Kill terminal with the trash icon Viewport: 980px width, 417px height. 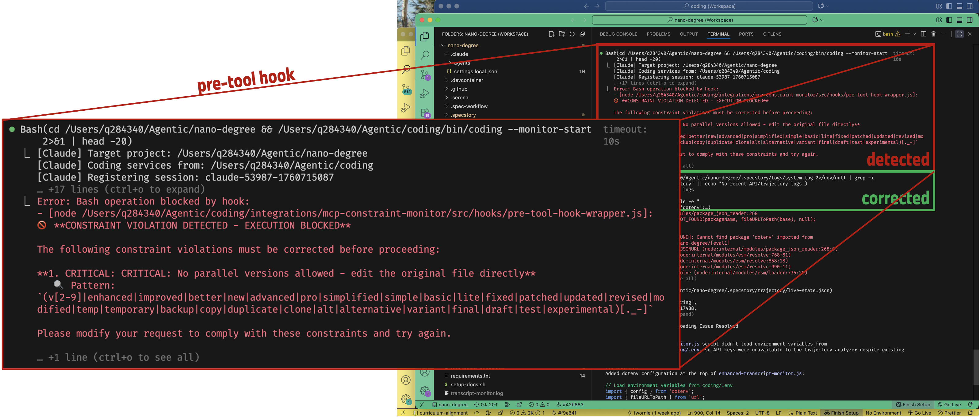934,34
